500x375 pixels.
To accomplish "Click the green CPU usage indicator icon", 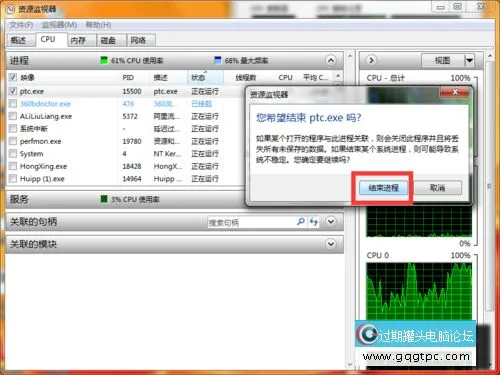I will (104, 60).
